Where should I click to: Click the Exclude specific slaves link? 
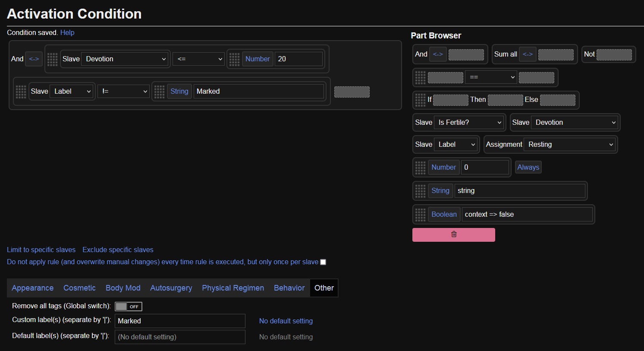[118, 250]
